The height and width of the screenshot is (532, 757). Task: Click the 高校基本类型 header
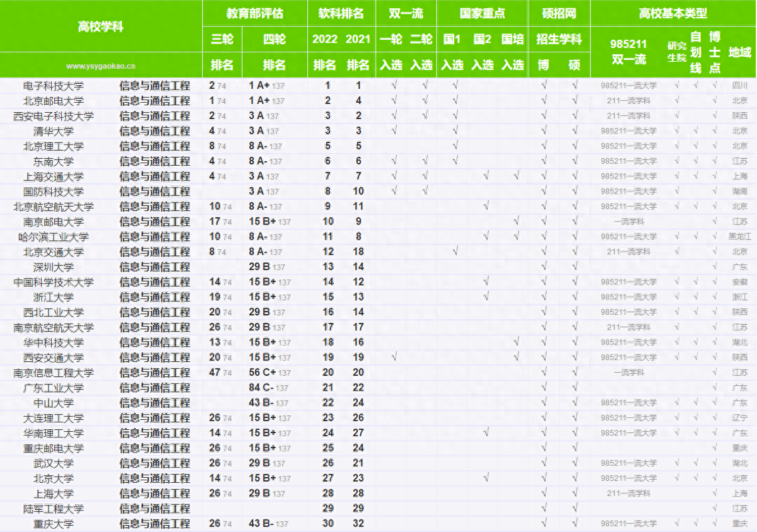pos(673,13)
